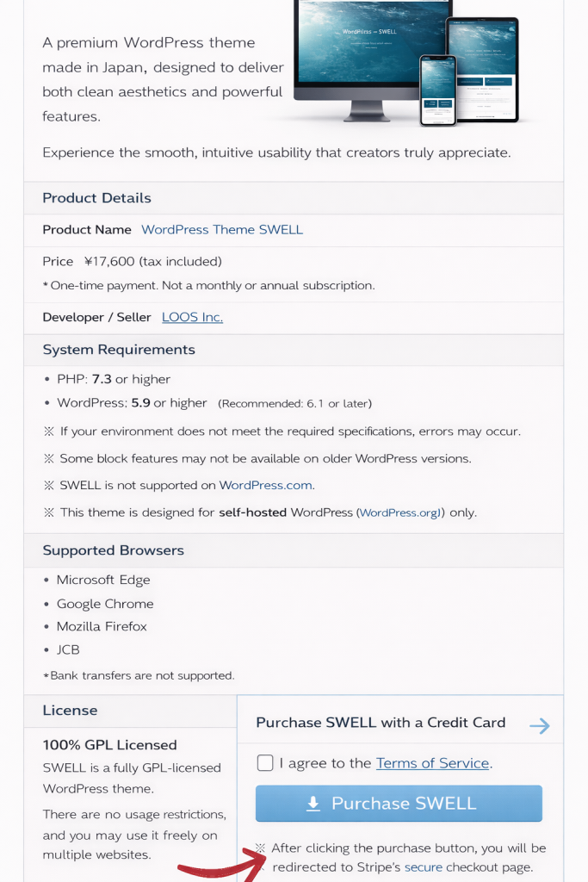Expand the System Requirements section
Screen dimensions: 588x882
coord(119,350)
